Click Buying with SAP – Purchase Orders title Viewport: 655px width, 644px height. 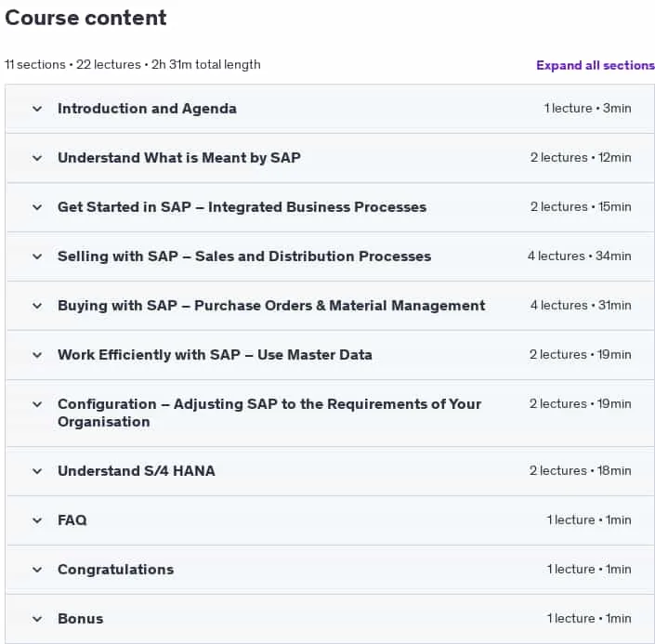[271, 306]
